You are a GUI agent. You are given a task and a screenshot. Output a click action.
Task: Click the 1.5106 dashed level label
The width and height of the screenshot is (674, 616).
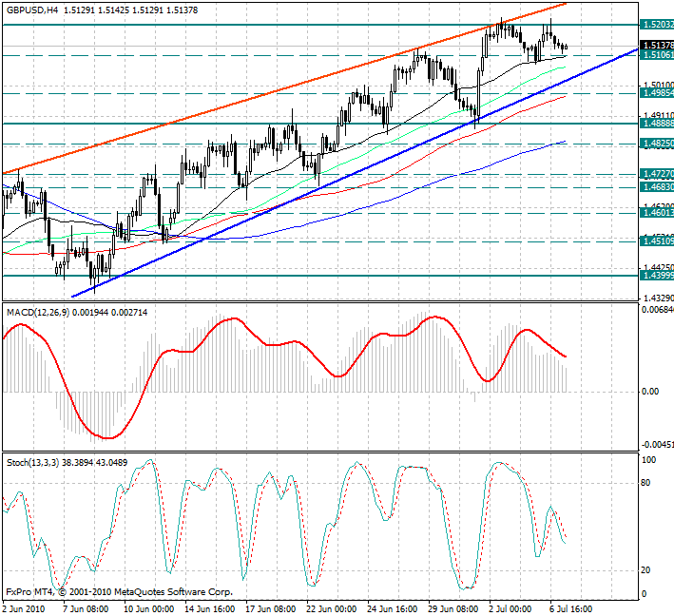[x=657, y=54]
